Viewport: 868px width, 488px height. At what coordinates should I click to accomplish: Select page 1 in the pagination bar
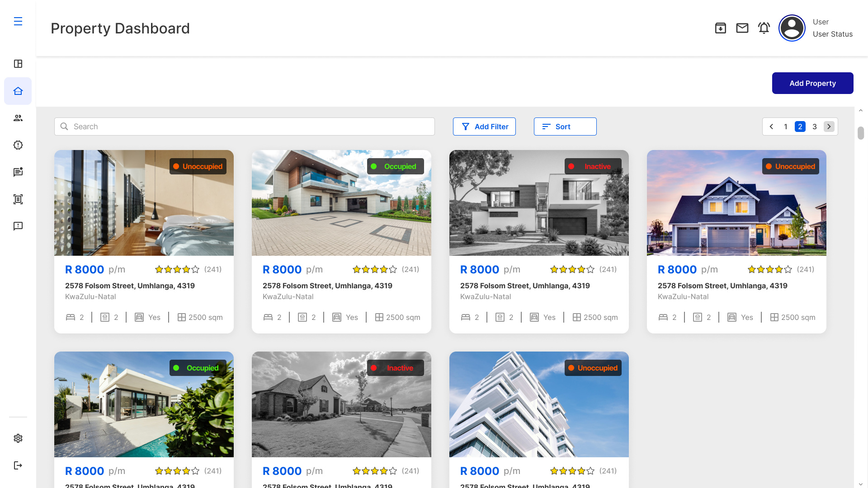[x=786, y=127]
